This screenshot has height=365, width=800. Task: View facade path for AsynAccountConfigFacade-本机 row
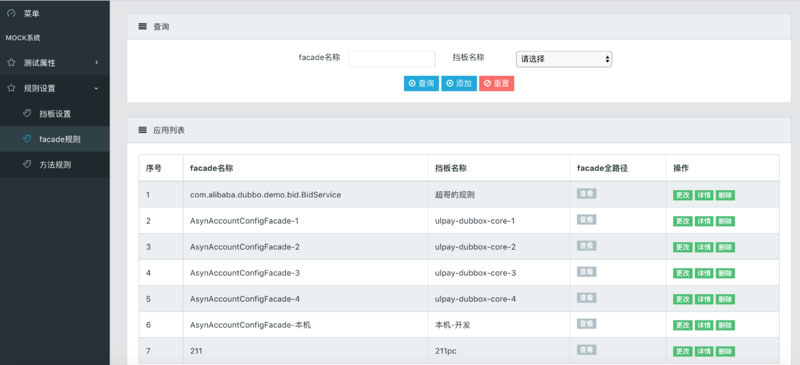point(587,324)
